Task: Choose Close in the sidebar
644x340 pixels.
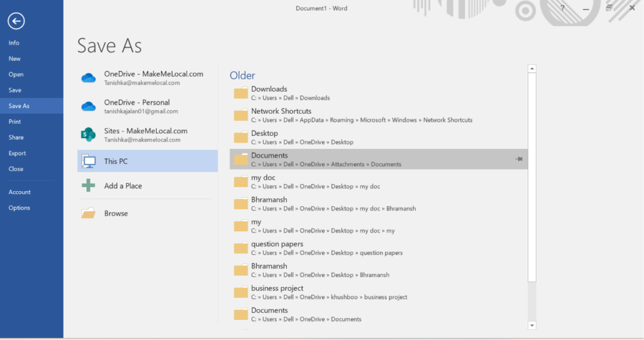Action: (31, 169)
